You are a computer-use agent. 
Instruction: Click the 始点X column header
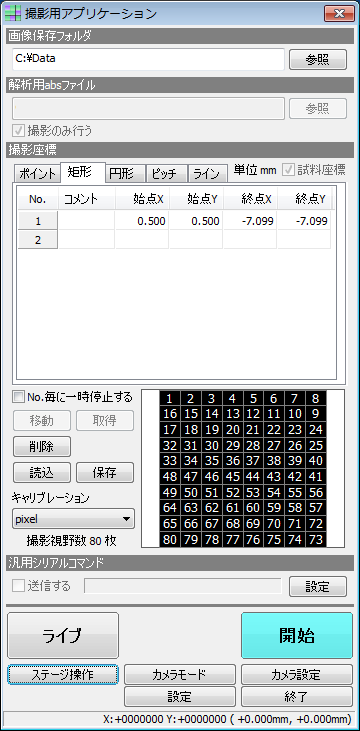(142, 200)
